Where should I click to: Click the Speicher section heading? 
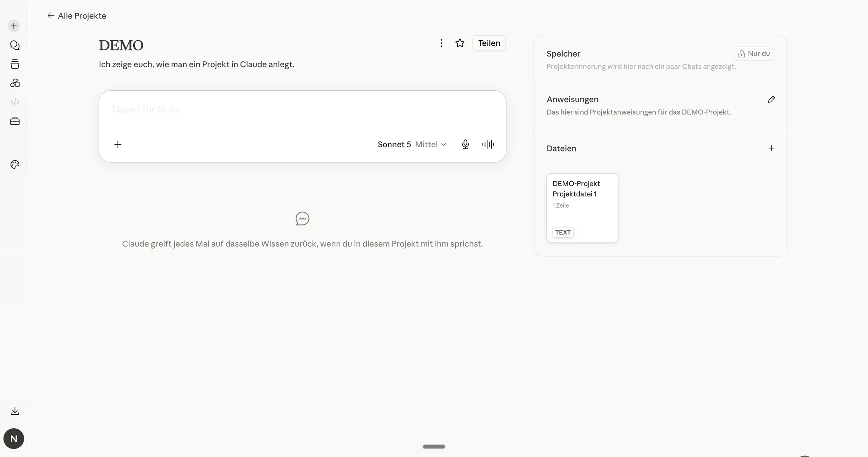[563, 54]
